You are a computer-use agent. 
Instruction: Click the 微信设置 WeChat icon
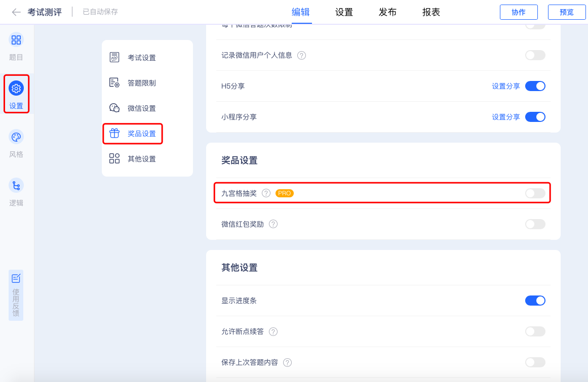point(114,108)
